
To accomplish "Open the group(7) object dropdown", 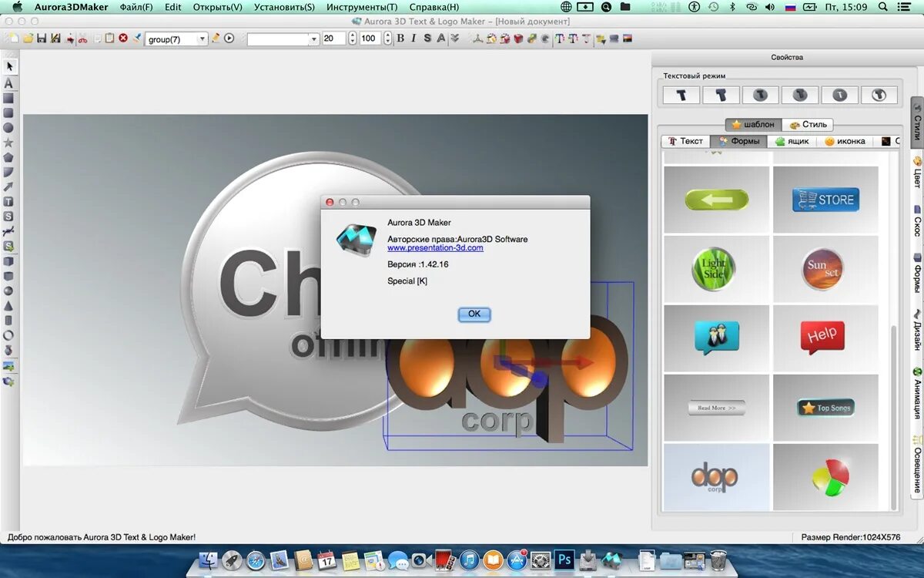I will 176,39.
